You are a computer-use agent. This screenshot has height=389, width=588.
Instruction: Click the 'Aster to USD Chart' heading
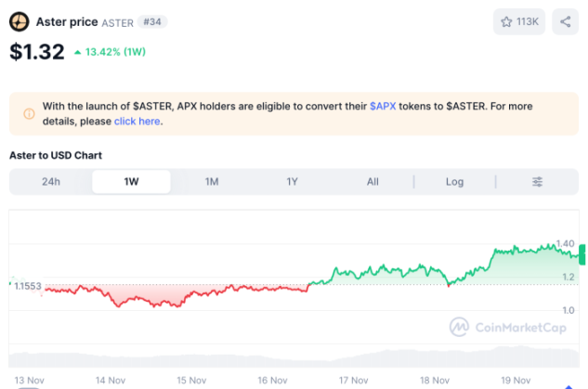pos(56,155)
